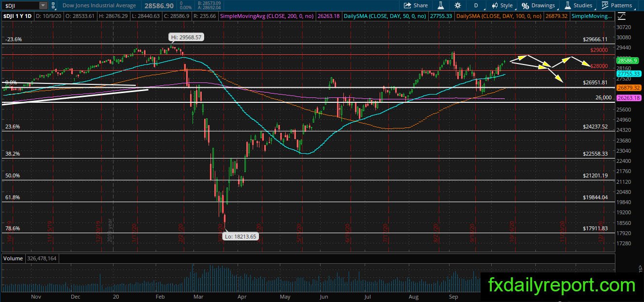Click the 26263.18 study value in header
Screen dimensions: 644x302
click(x=329, y=16)
